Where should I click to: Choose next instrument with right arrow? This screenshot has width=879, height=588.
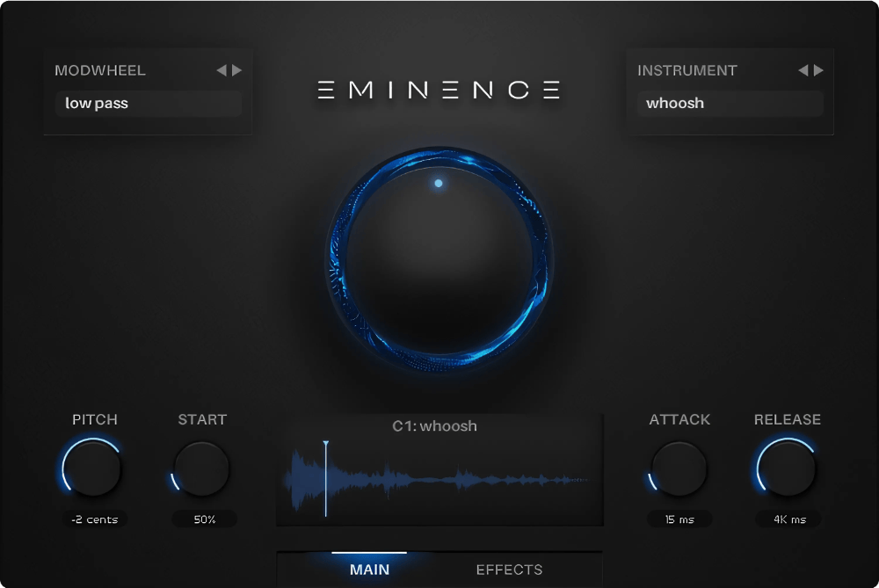(819, 70)
